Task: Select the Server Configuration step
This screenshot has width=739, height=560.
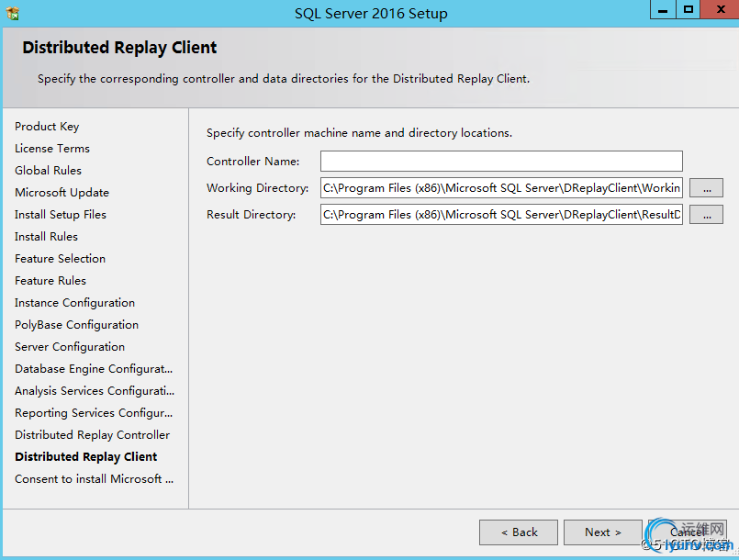Action: tap(70, 347)
